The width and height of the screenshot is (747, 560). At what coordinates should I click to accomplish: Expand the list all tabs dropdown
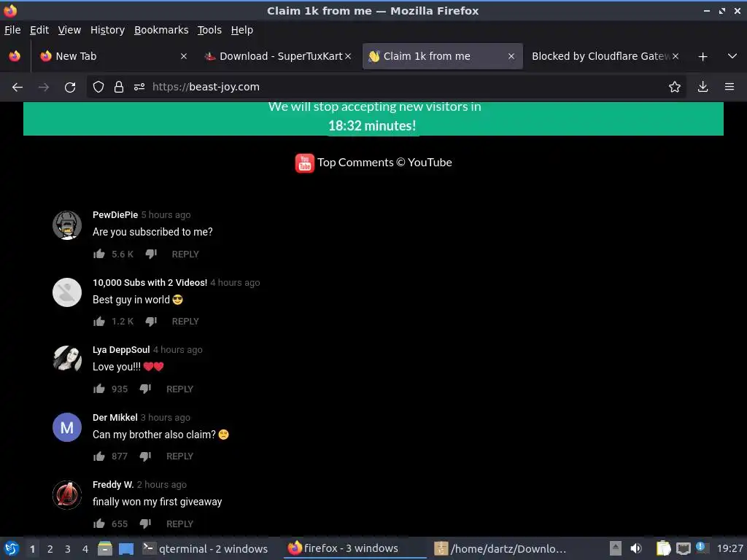pyautogui.click(x=732, y=56)
